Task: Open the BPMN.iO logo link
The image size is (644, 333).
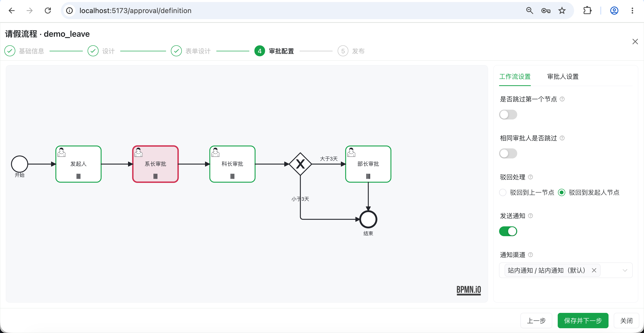Action: click(469, 290)
